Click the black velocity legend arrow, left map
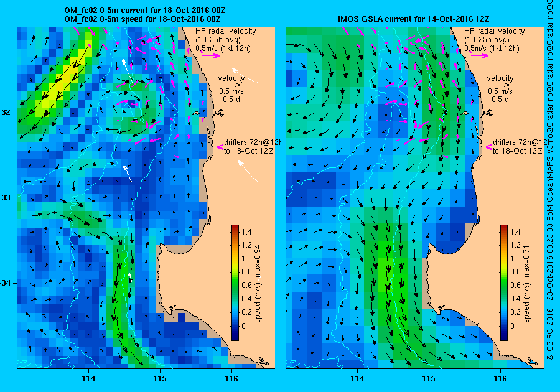Image resolution: width=560 pixels, height=392 pixels. coord(233,85)
